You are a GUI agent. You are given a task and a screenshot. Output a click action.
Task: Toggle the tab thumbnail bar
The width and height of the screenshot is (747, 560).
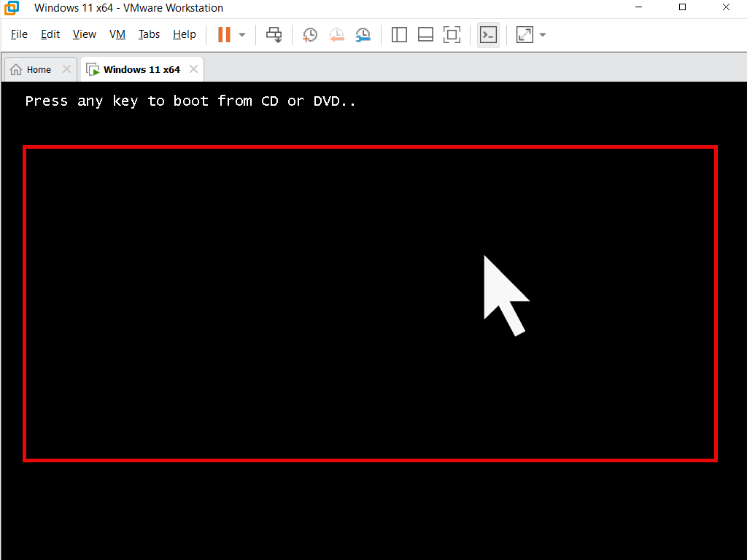(425, 34)
